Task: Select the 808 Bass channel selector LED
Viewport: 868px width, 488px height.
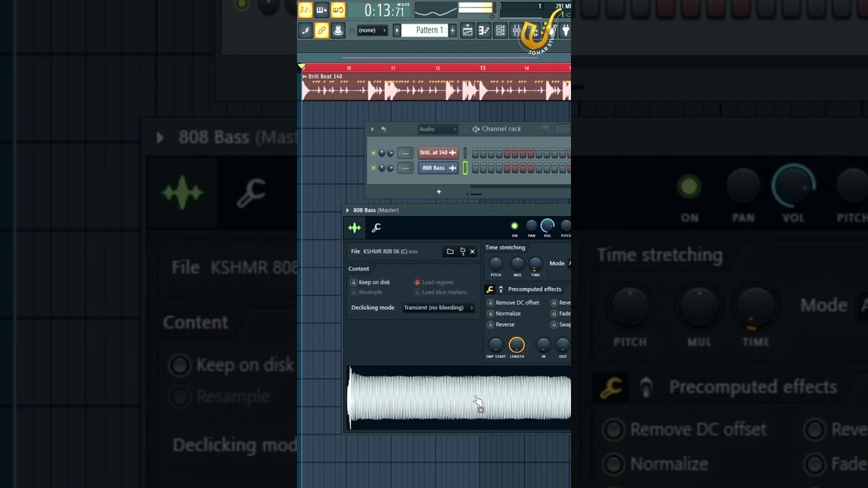Action: (x=465, y=168)
